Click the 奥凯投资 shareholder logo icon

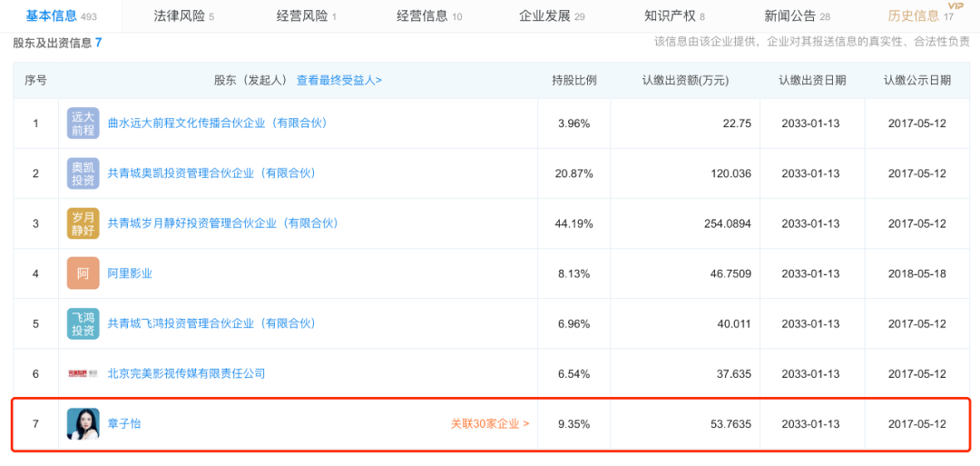tap(83, 174)
